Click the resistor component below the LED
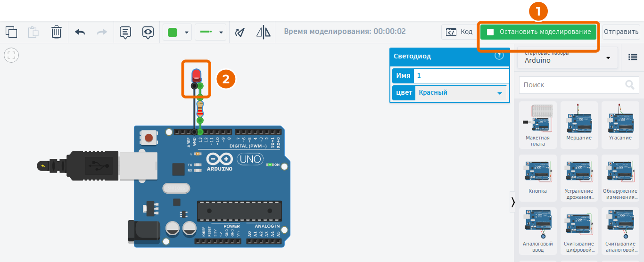644x262 pixels. (x=200, y=109)
